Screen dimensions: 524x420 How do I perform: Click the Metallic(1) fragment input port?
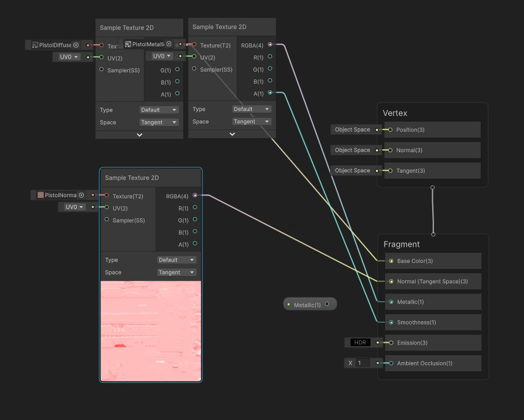coord(391,302)
